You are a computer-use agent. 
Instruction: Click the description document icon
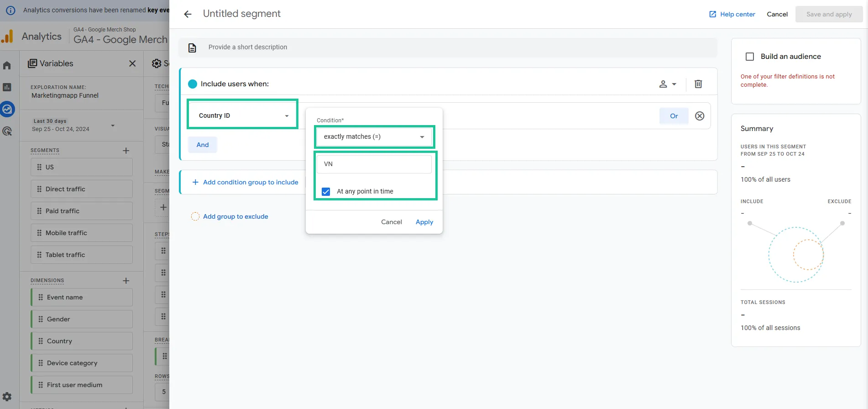tap(192, 47)
